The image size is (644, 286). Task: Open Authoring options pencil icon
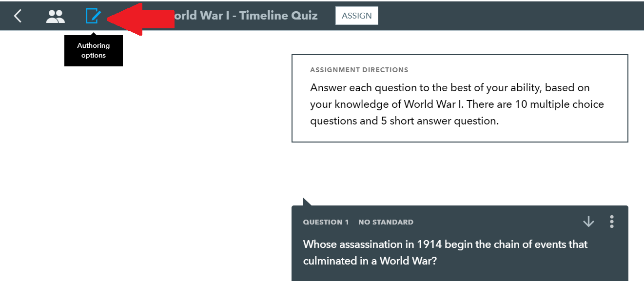coord(93,16)
